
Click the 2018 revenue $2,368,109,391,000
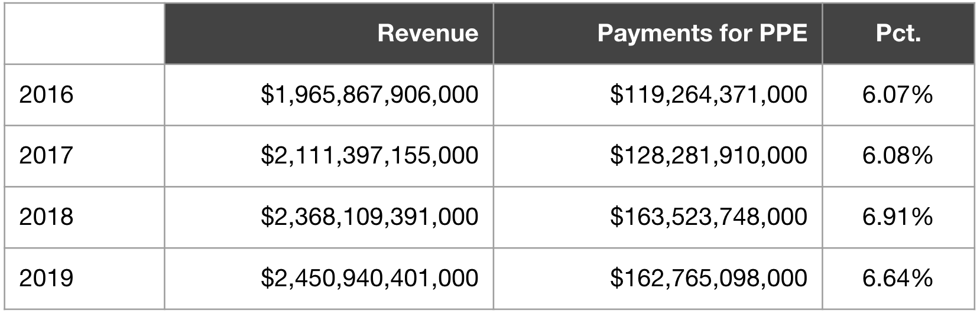tap(369, 217)
